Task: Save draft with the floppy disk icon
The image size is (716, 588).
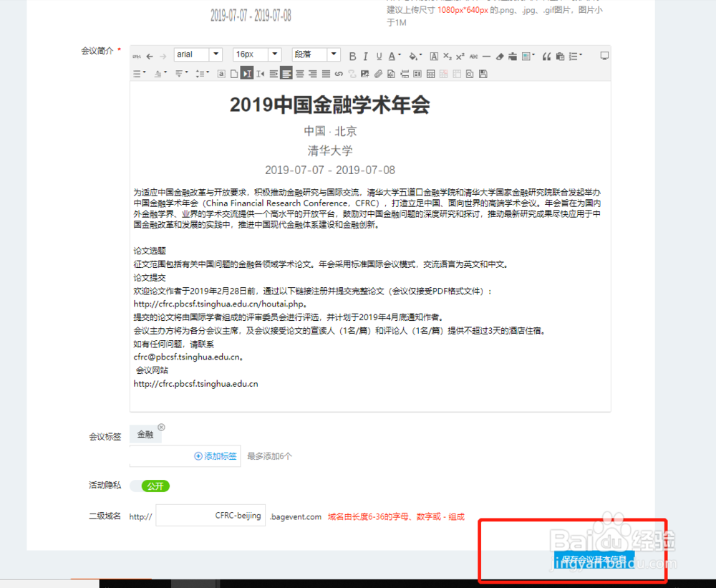Action: [483, 74]
